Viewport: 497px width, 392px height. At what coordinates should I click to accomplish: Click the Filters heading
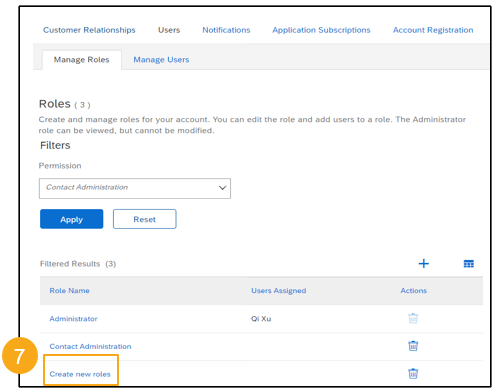(55, 145)
